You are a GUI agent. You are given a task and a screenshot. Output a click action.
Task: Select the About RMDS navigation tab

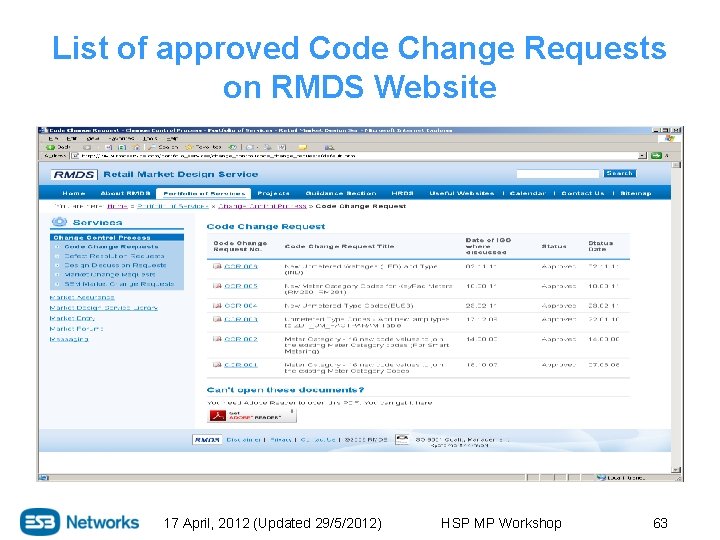click(x=125, y=193)
